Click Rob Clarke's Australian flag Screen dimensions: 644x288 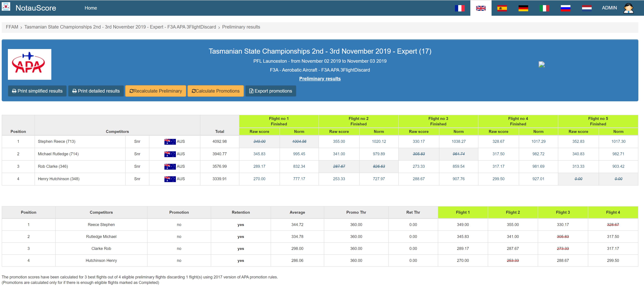pos(170,166)
